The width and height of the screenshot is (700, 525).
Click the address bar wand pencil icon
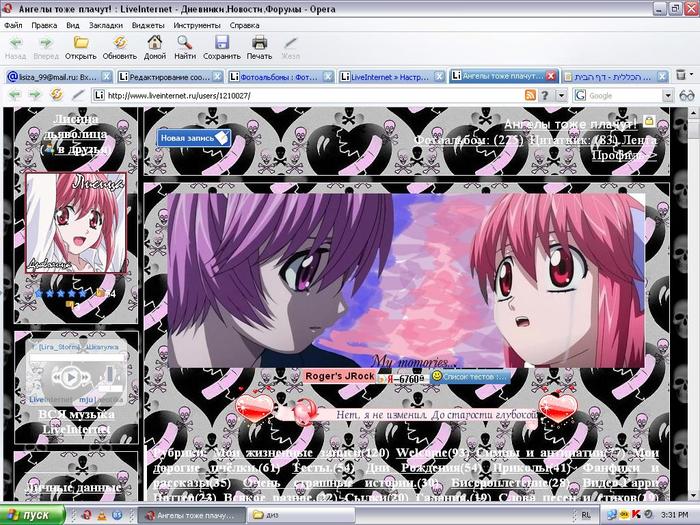(x=79, y=95)
